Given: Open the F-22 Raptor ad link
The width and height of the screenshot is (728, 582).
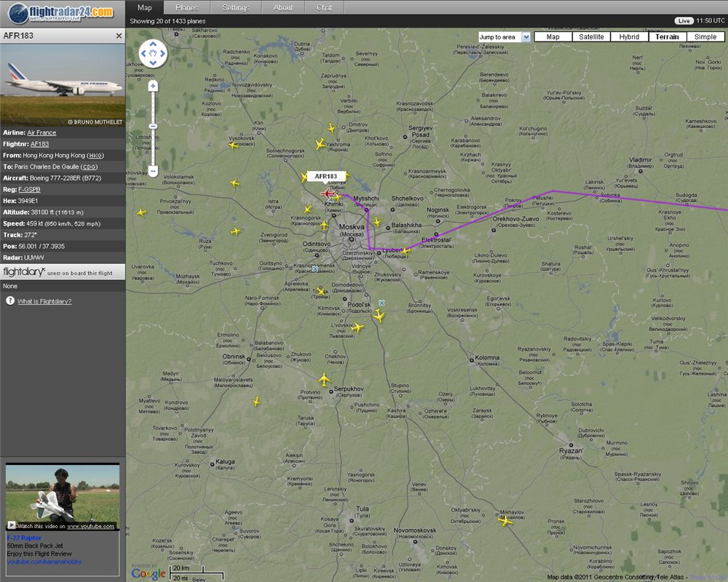Looking at the screenshot, I should pos(24,538).
